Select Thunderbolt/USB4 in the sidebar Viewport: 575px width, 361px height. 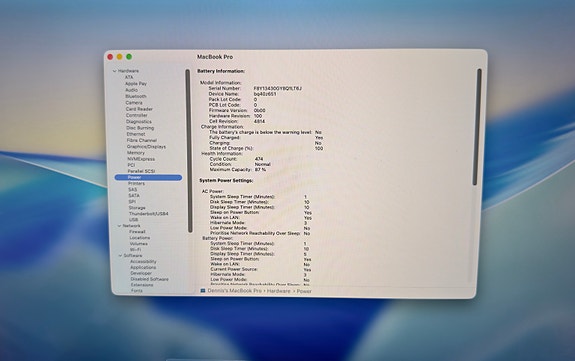149,214
